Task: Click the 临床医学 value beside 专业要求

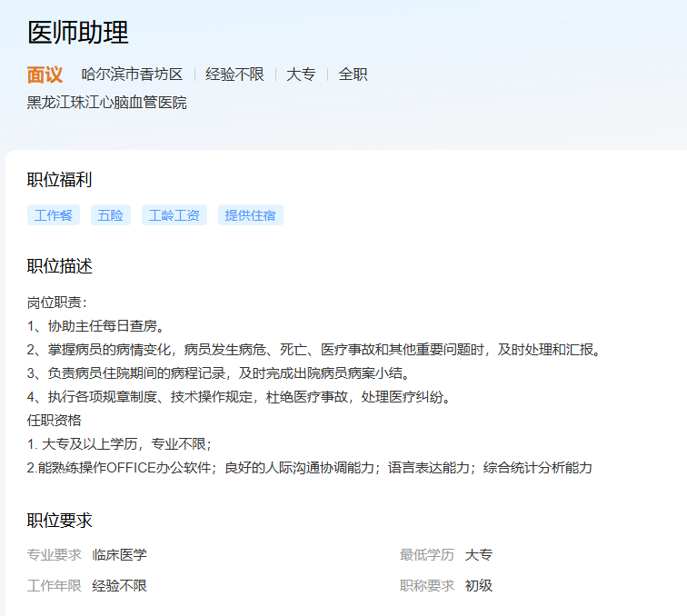Action: click(x=119, y=554)
